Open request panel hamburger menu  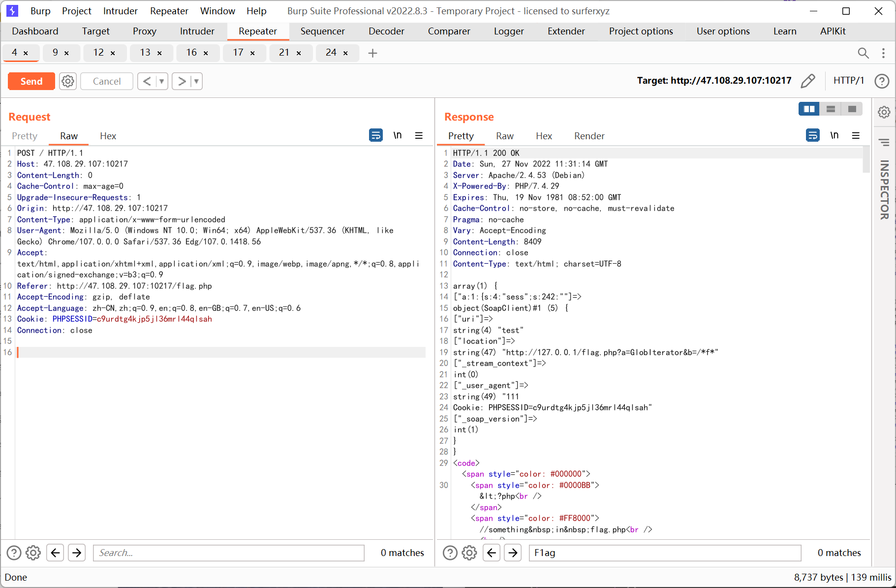click(x=419, y=135)
